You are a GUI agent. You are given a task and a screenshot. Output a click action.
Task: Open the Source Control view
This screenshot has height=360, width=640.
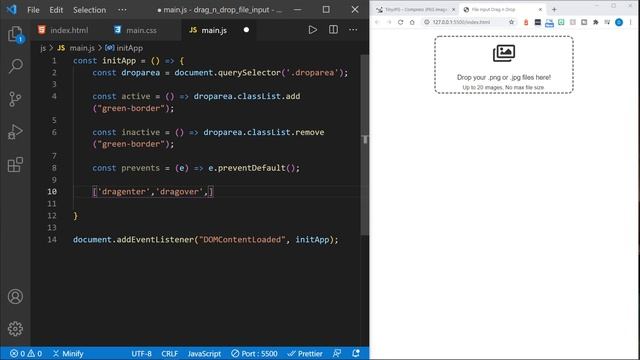15,99
